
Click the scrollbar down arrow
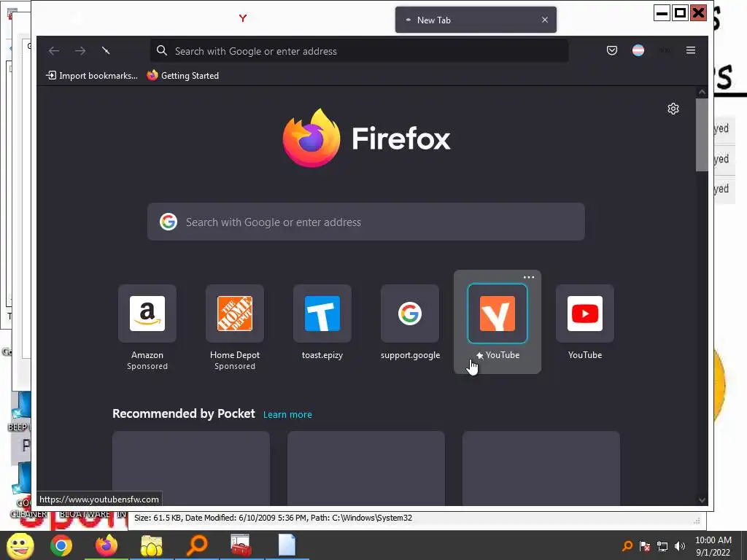point(701,500)
